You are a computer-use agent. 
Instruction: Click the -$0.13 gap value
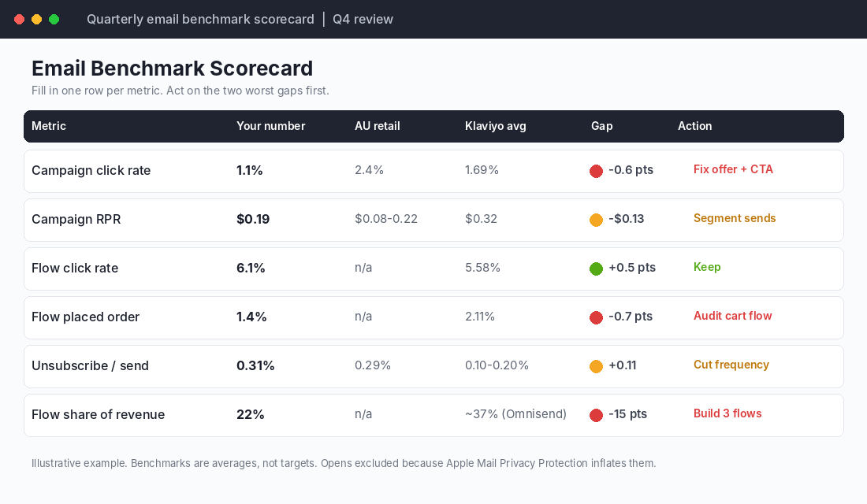pos(627,219)
